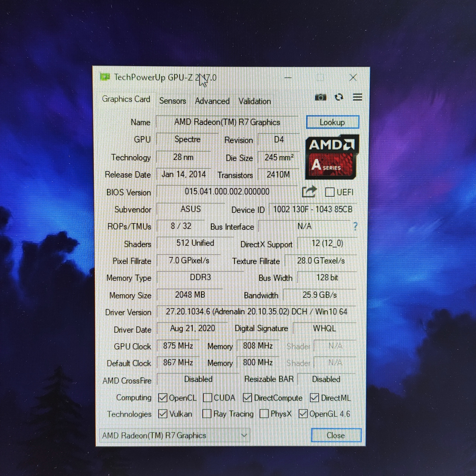
Task: Toggle the CUDA checkbox
Action: coord(208,398)
